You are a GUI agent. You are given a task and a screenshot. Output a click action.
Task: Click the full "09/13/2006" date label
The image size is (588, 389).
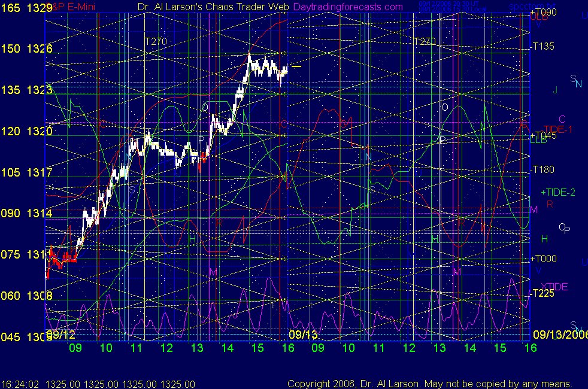click(560, 335)
